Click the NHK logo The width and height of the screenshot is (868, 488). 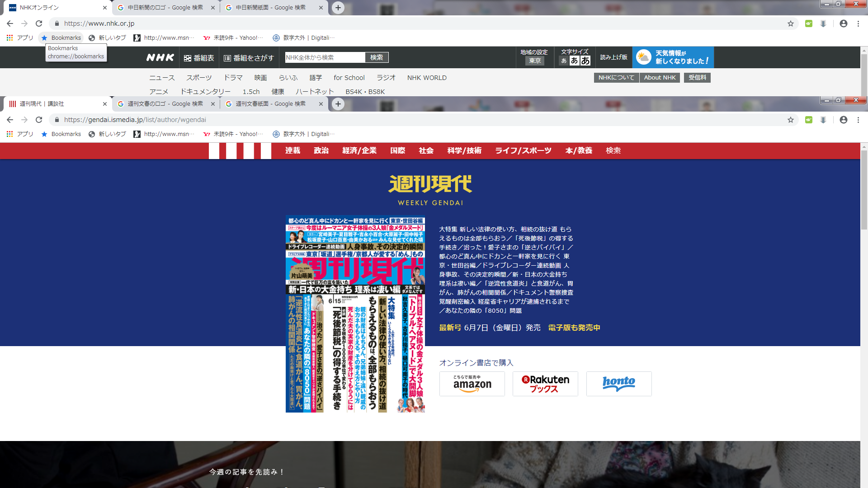pos(160,58)
